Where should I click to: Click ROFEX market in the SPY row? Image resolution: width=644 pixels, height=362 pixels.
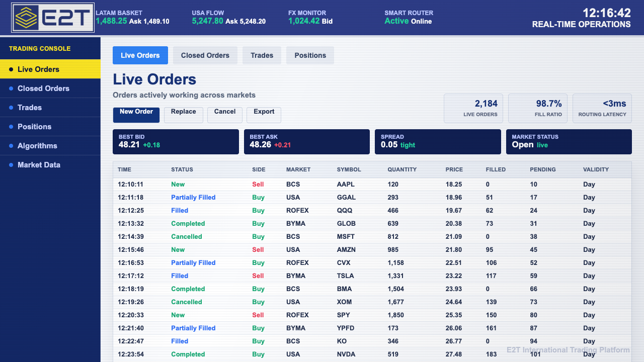click(297, 315)
